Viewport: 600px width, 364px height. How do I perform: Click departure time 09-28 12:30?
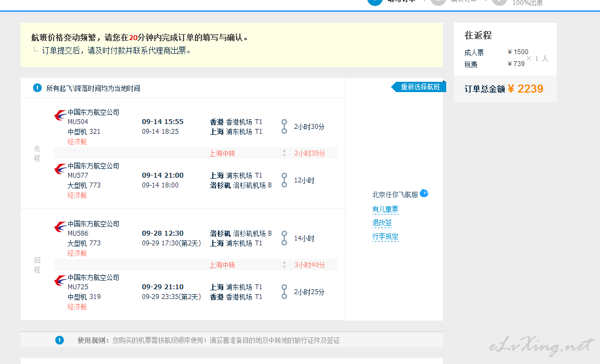pyautogui.click(x=162, y=233)
